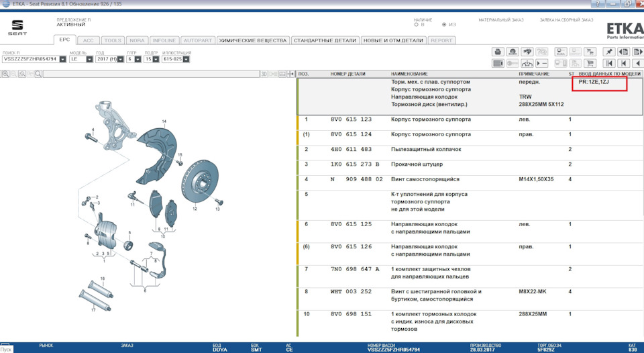The height and width of the screenshot is (353, 644).
Task: Click the ЗАЯВКА НА СБОРНЫЙ ЗАКАЗ link
Action: 566,19
